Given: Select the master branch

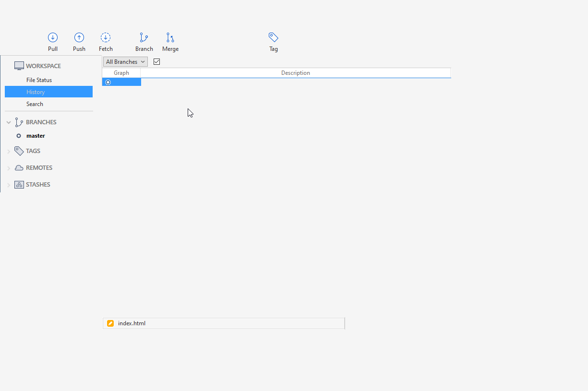Looking at the screenshot, I should click(36, 136).
